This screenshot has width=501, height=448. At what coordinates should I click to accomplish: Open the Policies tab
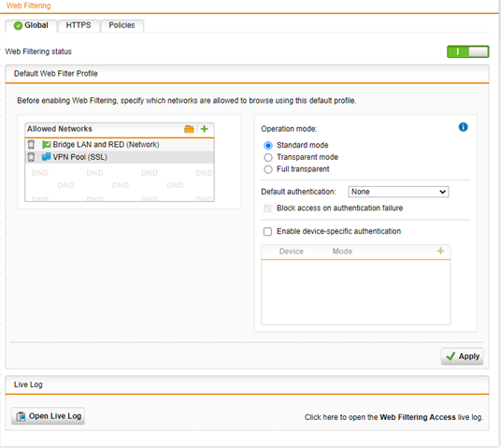coord(122,25)
